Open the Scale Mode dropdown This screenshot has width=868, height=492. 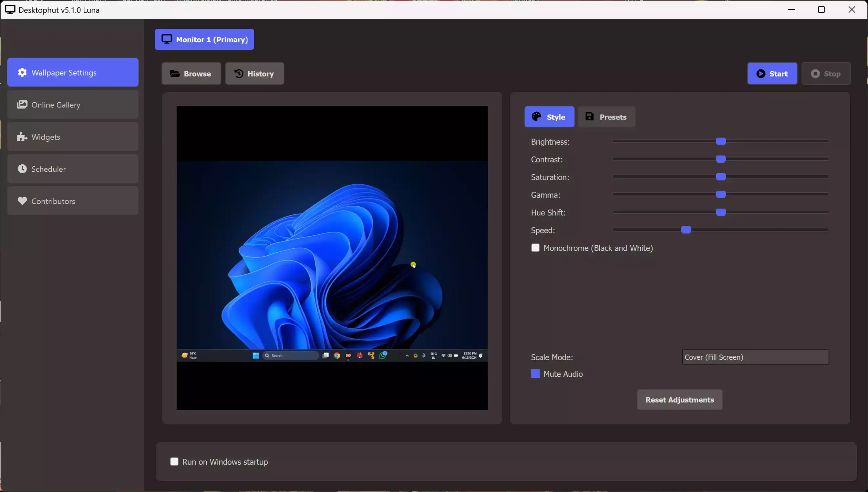755,357
